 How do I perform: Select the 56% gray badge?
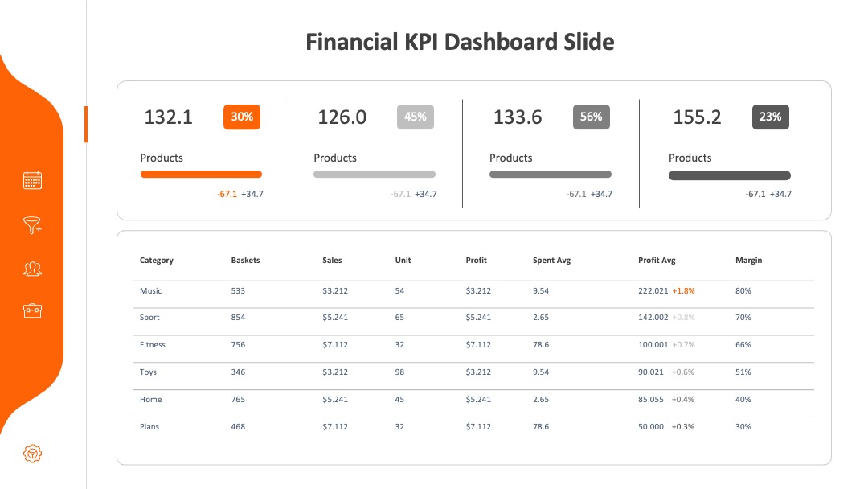pyautogui.click(x=592, y=117)
